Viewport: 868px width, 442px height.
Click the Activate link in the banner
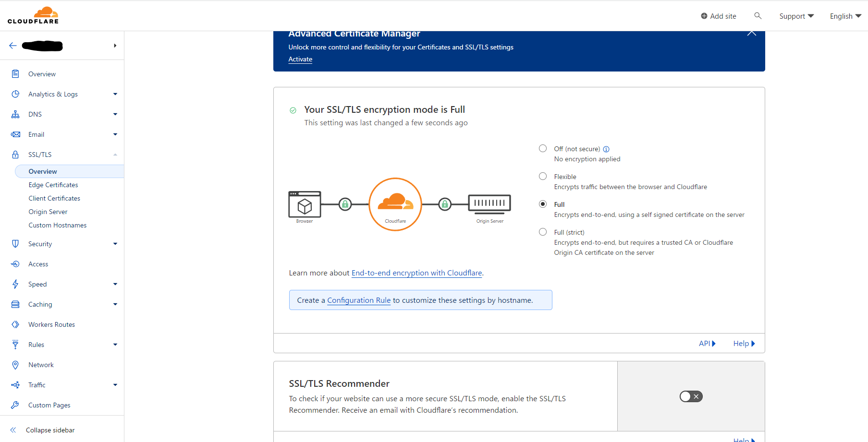[x=300, y=59]
